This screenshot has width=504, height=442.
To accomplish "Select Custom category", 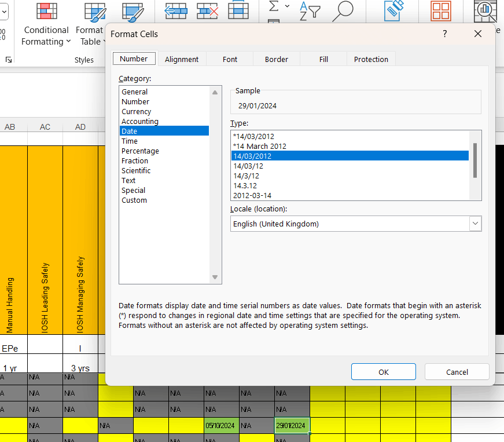I will 164,200.
